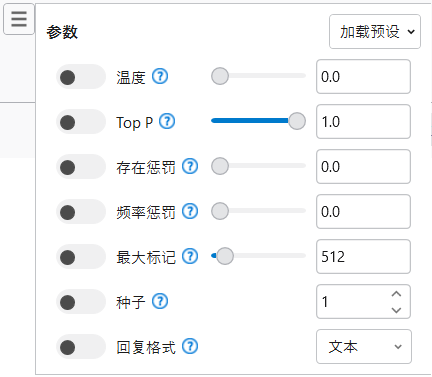This screenshot has height=377, width=432.
Task: Toggle the 种子 switch on
Action: point(81,302)
